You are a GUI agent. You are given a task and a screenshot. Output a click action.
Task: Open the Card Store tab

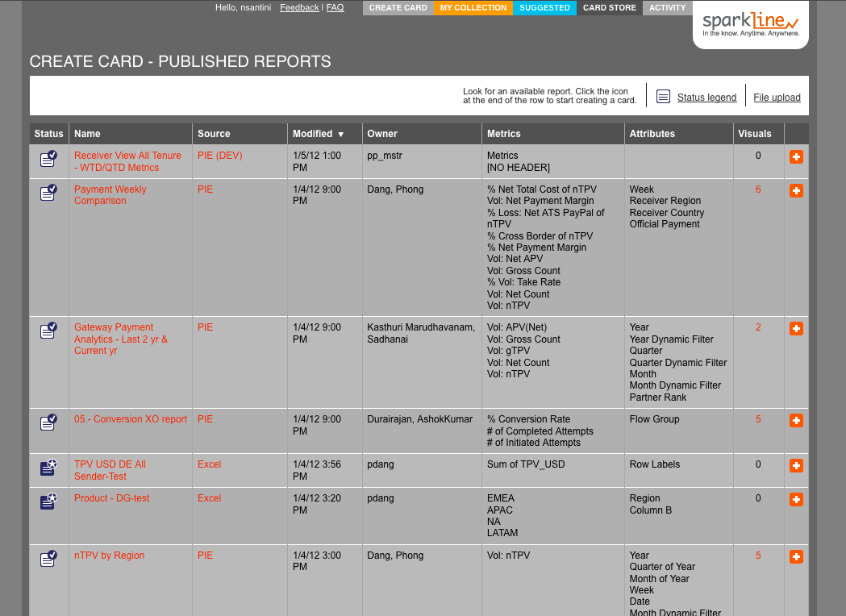pyautogui.click(x=609, y=7)
